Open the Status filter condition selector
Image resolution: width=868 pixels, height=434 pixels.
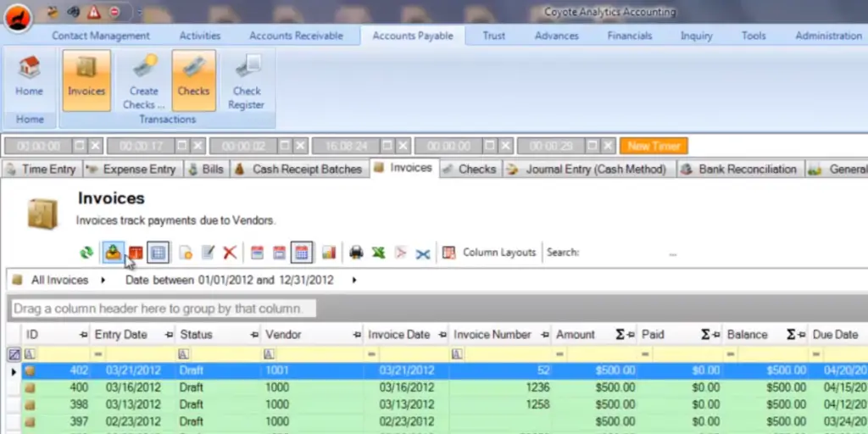[184, 354]
